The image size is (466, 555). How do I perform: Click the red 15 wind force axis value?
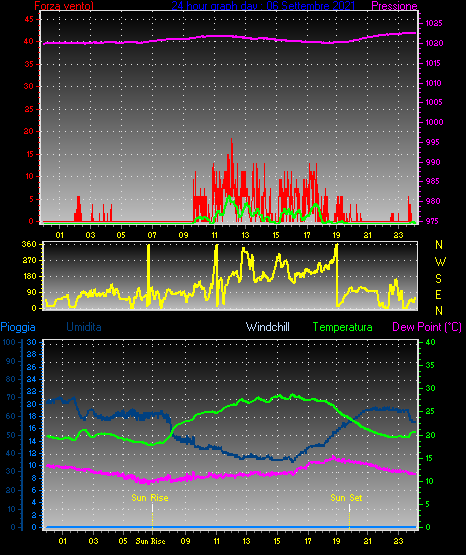29,154
